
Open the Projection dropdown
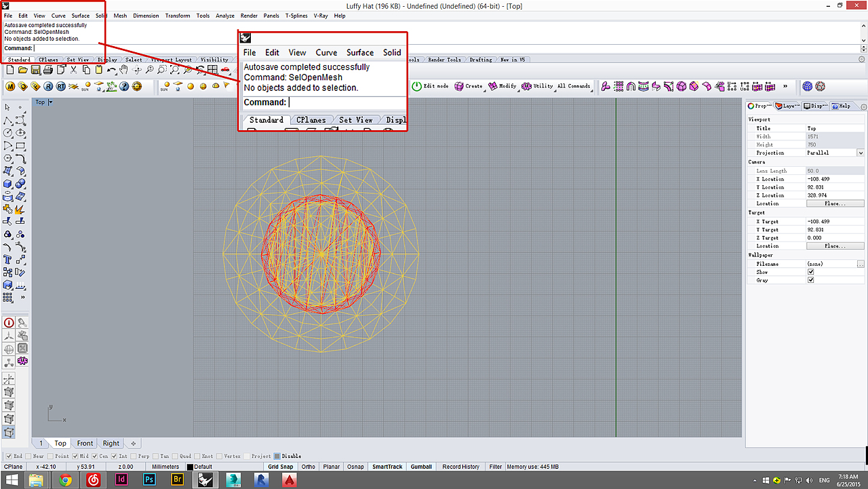coord(861,153)
